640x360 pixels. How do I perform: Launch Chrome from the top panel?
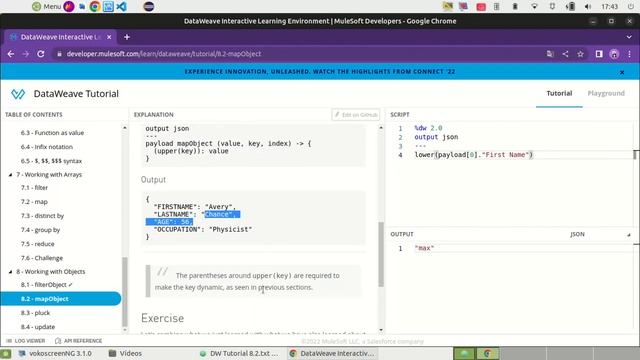coord(95,7)
